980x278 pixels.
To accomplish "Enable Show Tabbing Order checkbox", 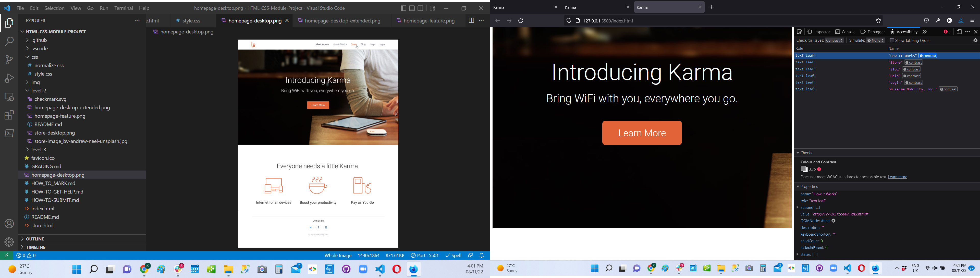I will [x=892, y=40].
